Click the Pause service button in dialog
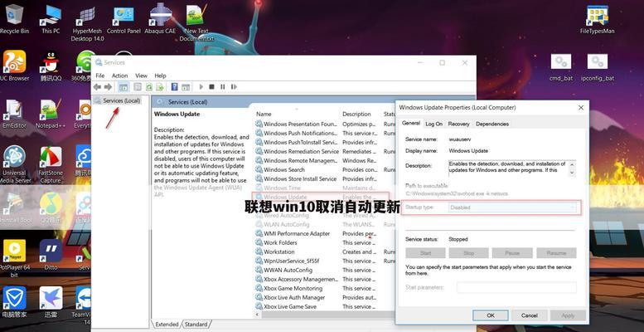 (512, 253)
